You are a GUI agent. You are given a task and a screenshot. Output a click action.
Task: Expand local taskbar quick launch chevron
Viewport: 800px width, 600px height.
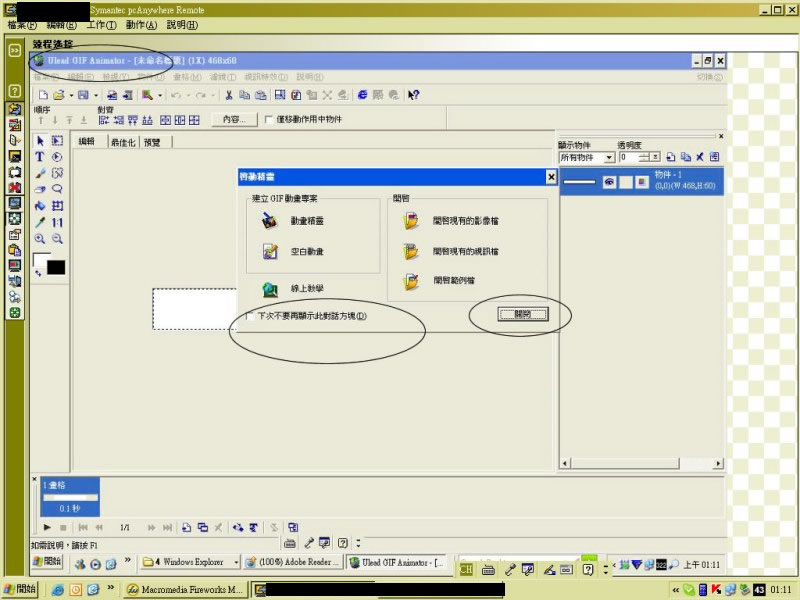pyautogui.click(x=110, y=588)
